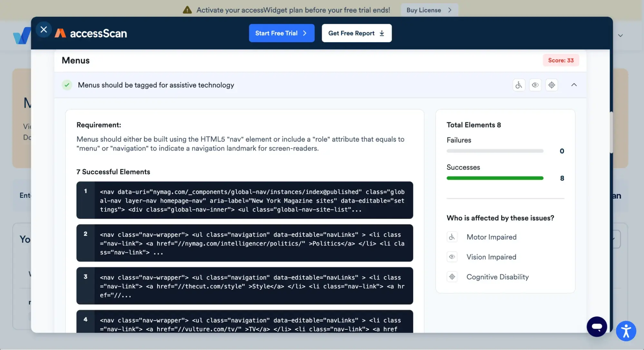Viewport: 644px width, 350px height.
Task: Click the arrow icon on Start Free Trial
Action: pyautogui.click(x=304, y=33)
